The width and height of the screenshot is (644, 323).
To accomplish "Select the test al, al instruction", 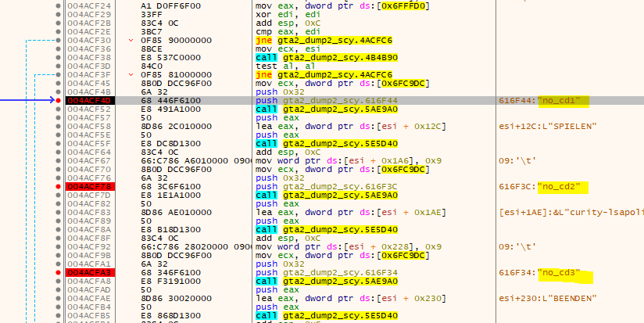I will [x=285, y=66].
